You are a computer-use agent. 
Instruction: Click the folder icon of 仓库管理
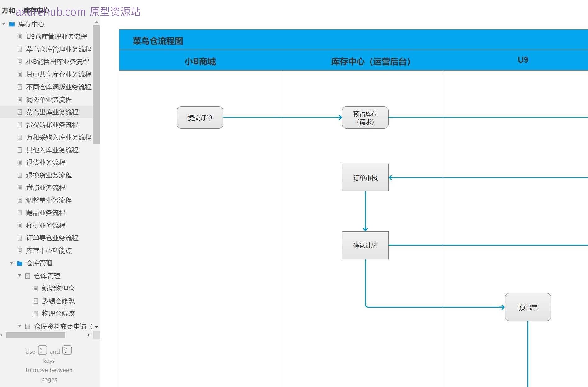(x=20, y=263)
